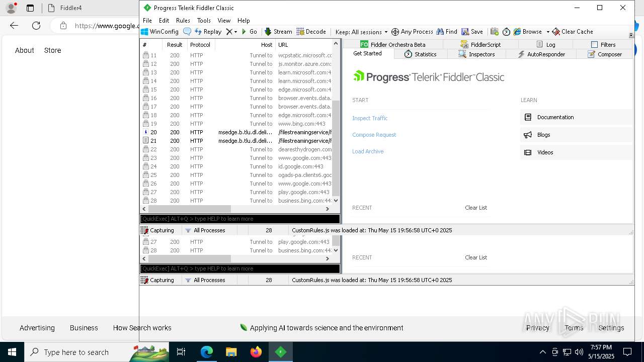Click the timer stopwatch toolbar icon
Screen dimensions: 644x362
pos(506,32)
